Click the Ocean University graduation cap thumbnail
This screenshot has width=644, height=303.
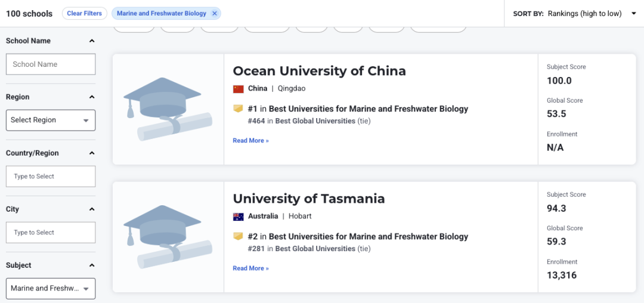point(168,109)
